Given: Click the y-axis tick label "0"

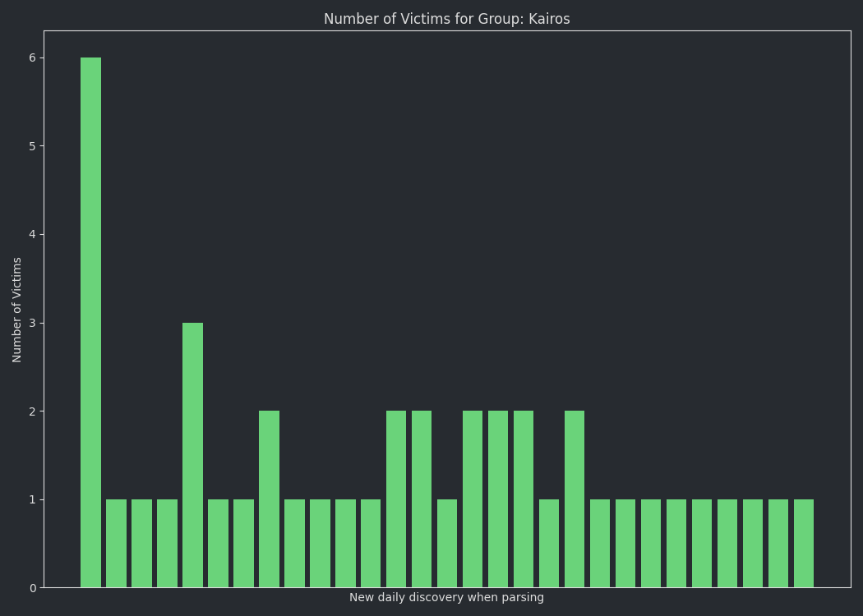Looking at the screenshot, I should point(33,589).
